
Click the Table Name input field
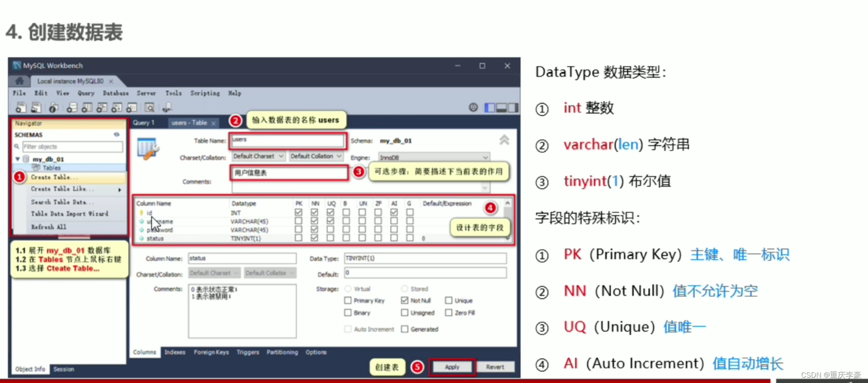288,141
